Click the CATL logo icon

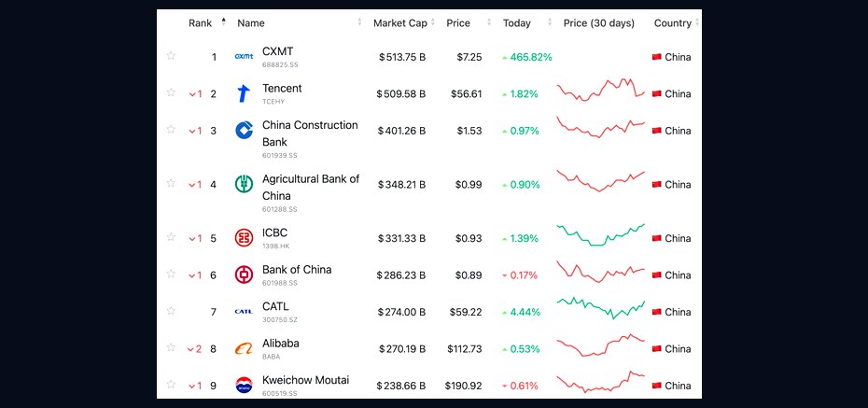244,312
